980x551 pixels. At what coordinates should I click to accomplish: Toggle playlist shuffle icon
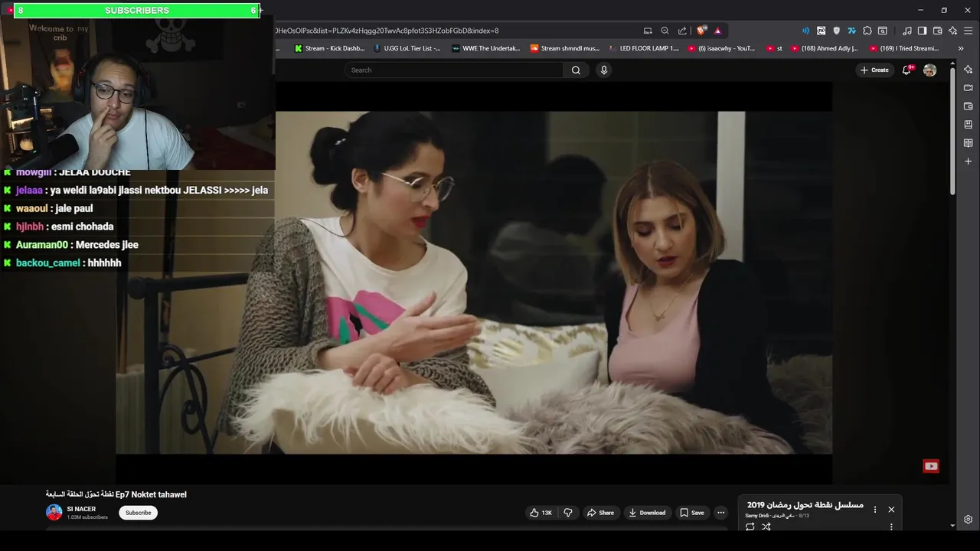(x=766, y=527)
